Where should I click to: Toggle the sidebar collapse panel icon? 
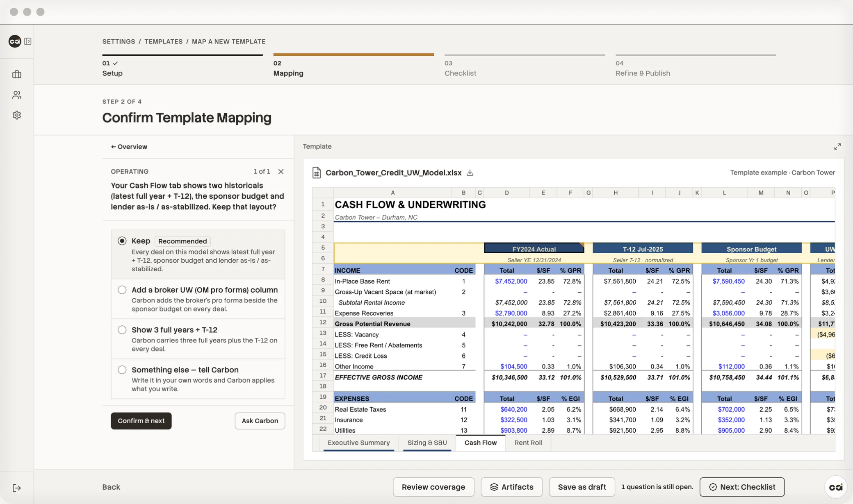coord(28,41)
